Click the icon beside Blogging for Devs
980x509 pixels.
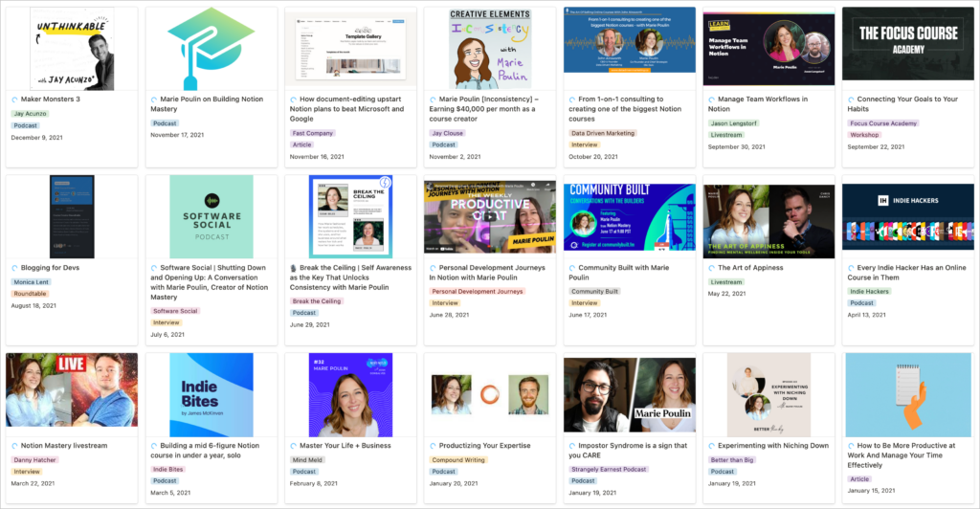15,268
